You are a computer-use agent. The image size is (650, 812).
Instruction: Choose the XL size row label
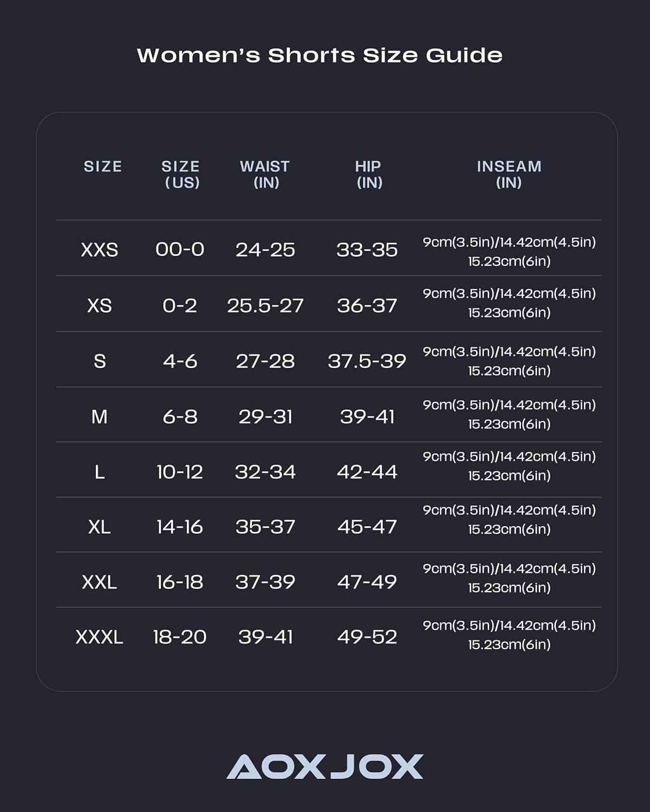[100, 527]
